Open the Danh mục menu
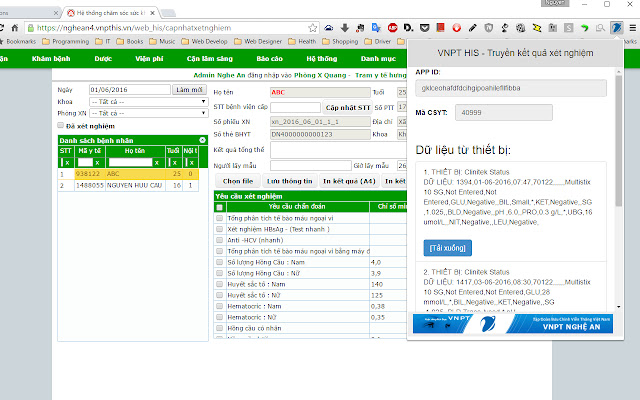The width and height of the screenshot is (640, 400). point(378,59)
